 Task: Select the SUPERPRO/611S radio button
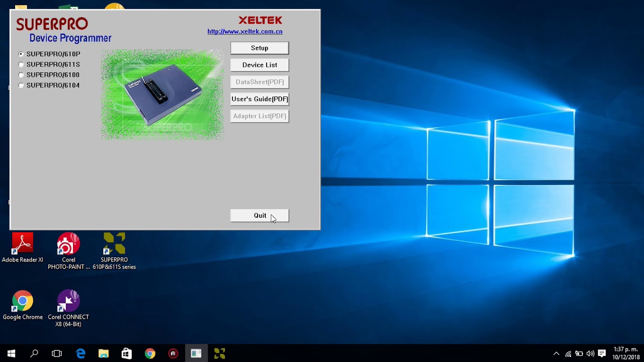tap(21, 64)
